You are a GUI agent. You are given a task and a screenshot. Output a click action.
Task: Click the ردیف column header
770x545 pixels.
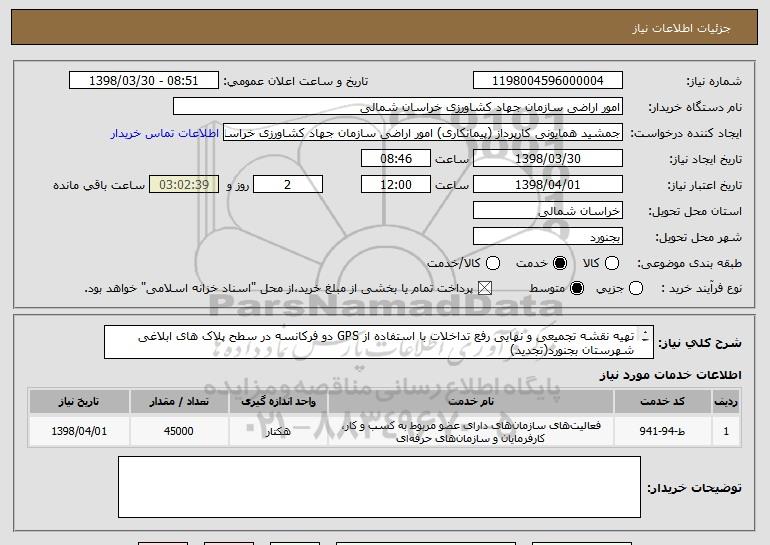pos(726,402)
